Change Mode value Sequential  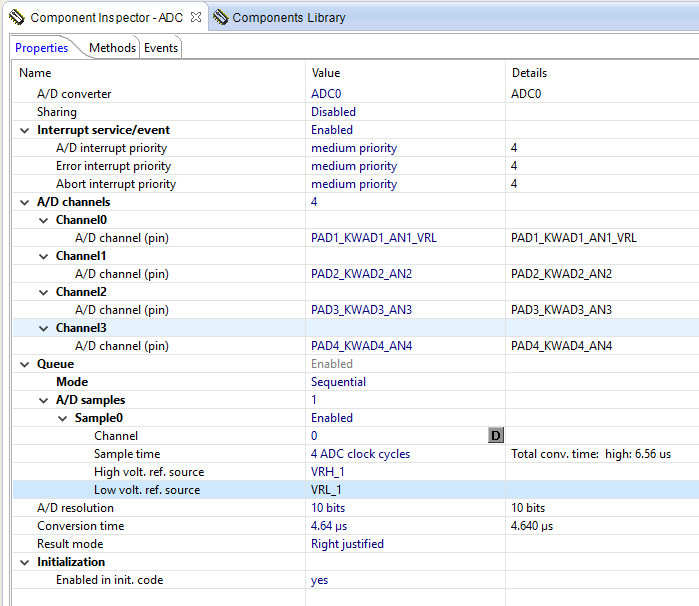[338, 382]
